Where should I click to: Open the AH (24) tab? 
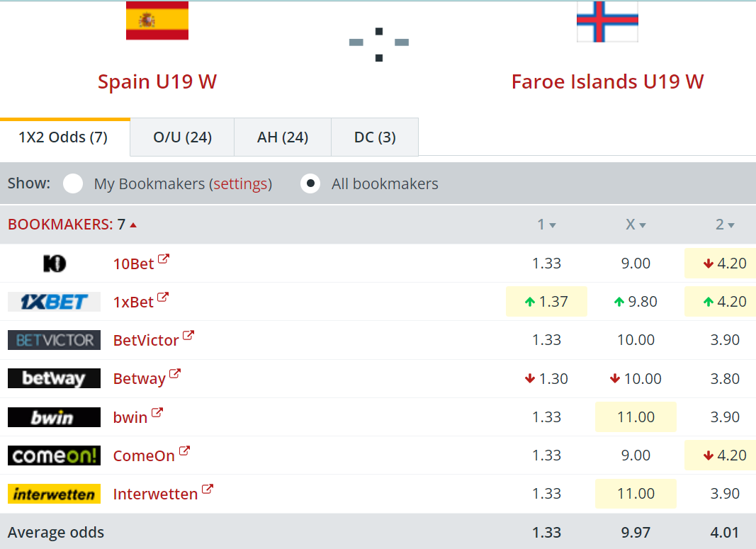[x=283, y=137]
